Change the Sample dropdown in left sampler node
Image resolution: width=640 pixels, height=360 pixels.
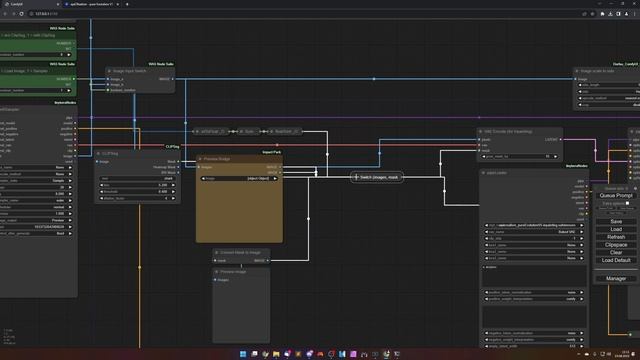(x=36, y=180)
